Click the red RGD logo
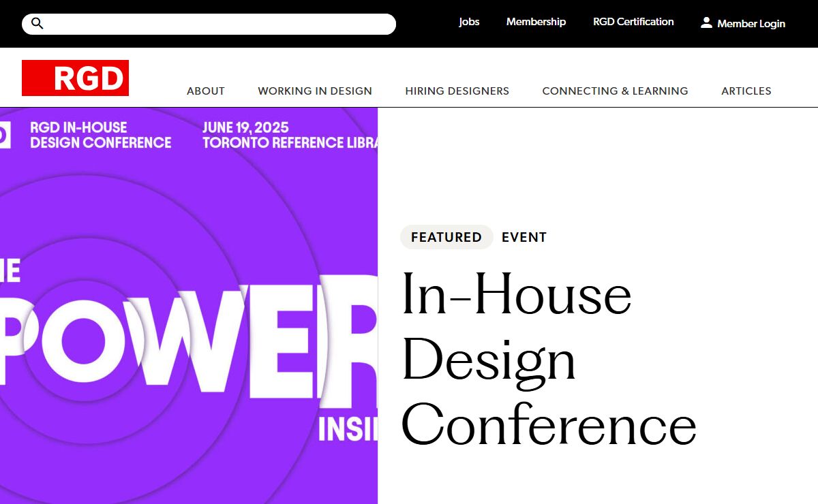 pyautogui.click(x=75, y=78)
